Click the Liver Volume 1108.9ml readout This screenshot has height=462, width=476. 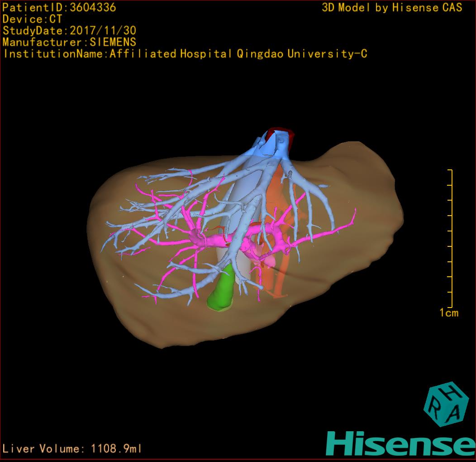(x=72, y=449)
